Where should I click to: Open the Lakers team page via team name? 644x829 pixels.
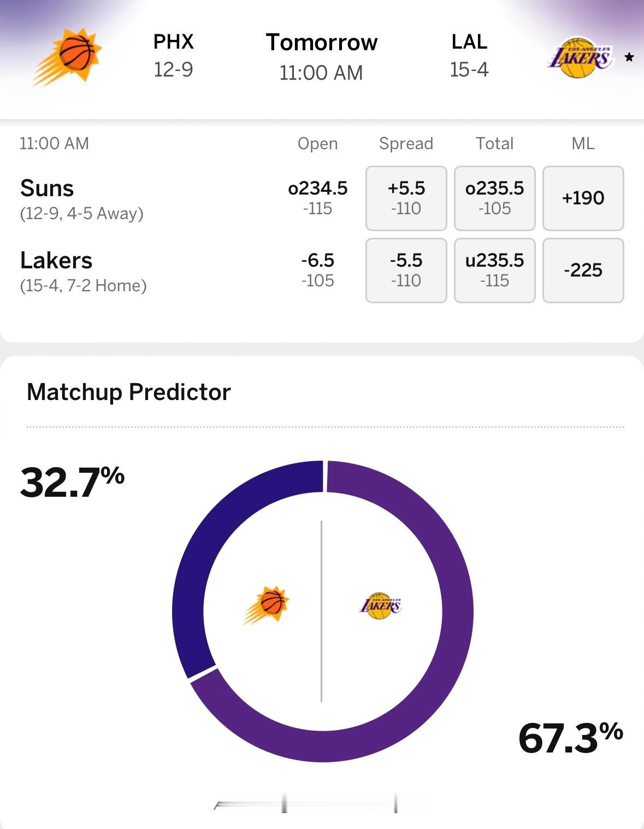pos(56,261)
